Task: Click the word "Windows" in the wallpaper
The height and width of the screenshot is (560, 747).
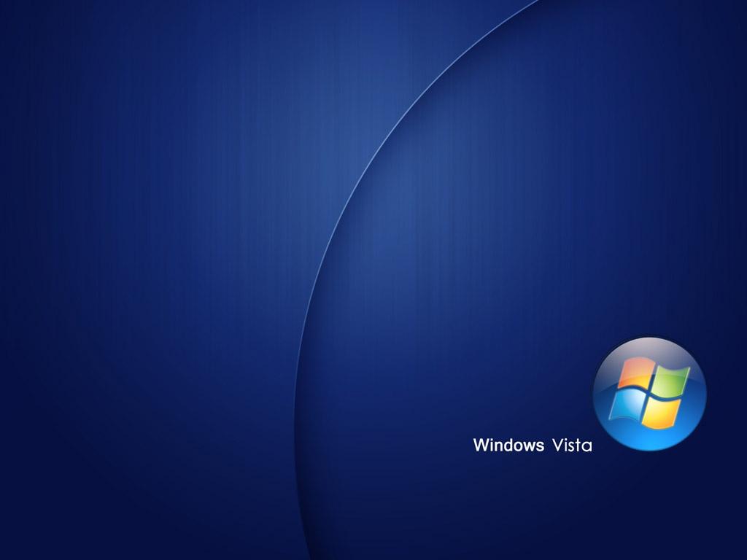Action: click(x=508, y=445)
